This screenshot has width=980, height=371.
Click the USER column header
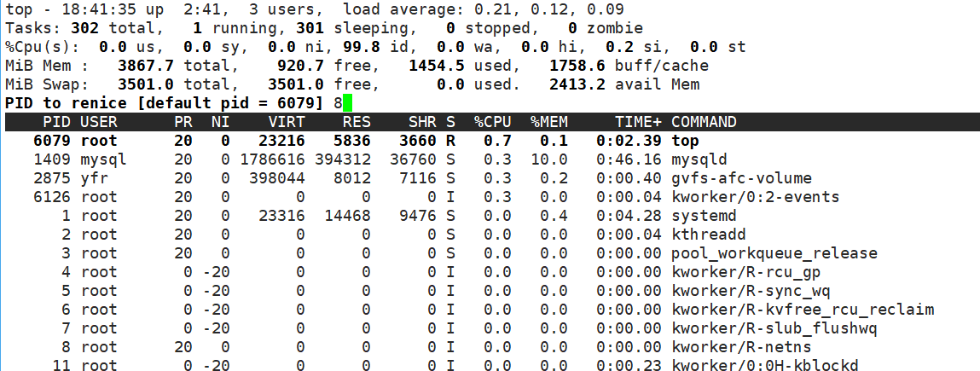(99, 123)
